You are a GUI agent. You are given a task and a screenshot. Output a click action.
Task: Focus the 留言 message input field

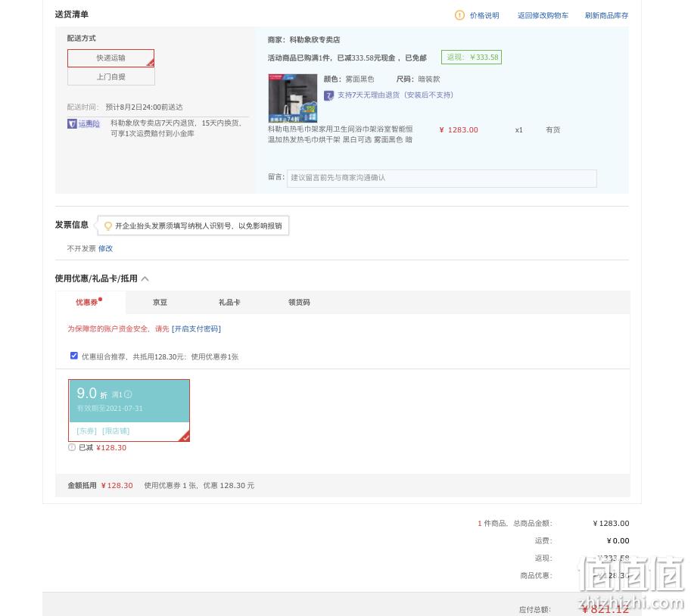pos(441,178)
